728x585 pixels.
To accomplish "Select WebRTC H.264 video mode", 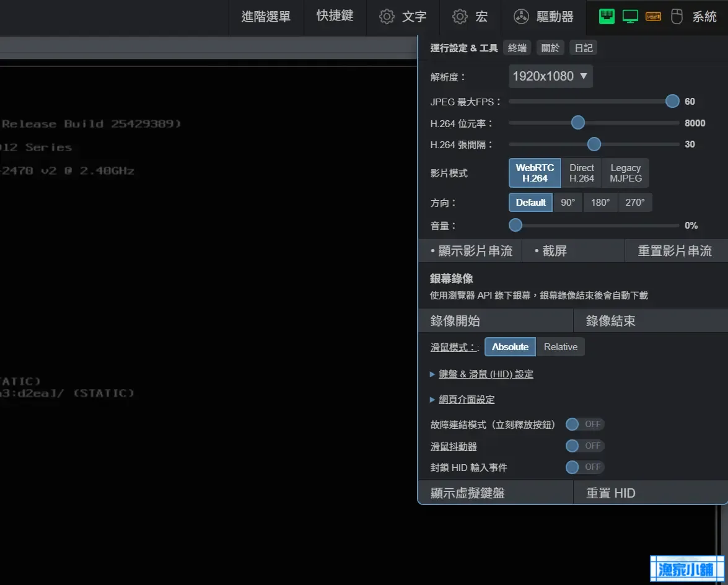I will tap(535, 173).
